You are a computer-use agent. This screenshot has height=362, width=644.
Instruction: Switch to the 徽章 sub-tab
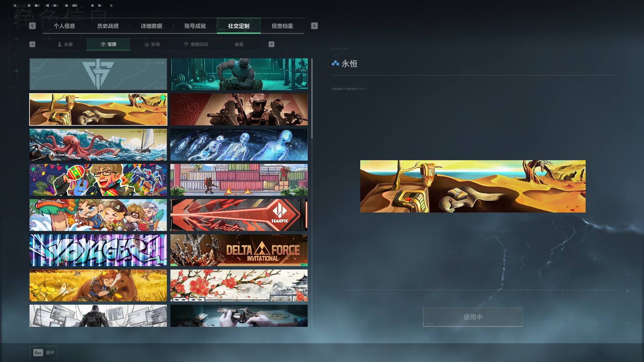coord(239,44)
